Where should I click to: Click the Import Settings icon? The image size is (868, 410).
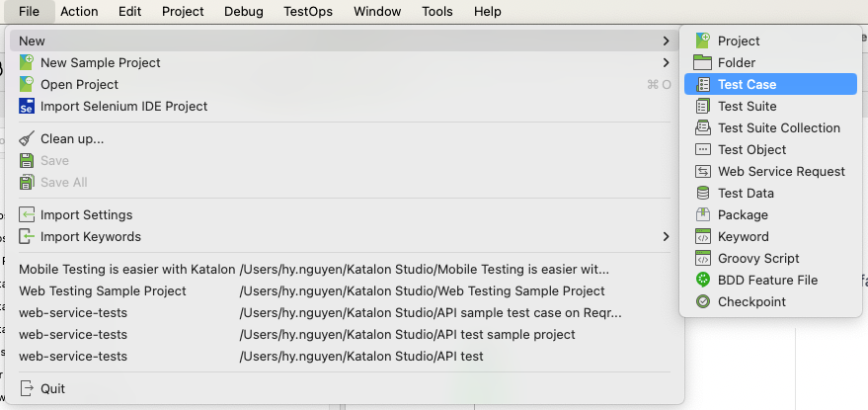(x=27, y=214)
